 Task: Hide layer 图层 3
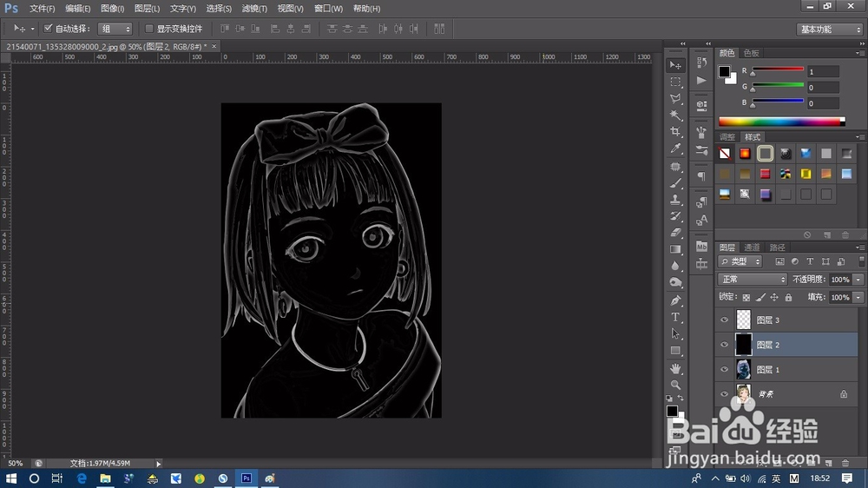tap(724, 320)
